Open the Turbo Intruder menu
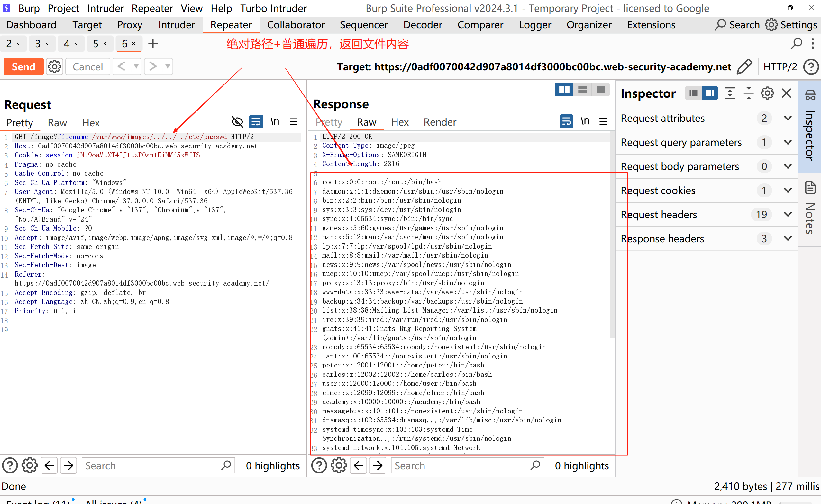The width and height of the screenshot is (821, 504). pos(273,8)
